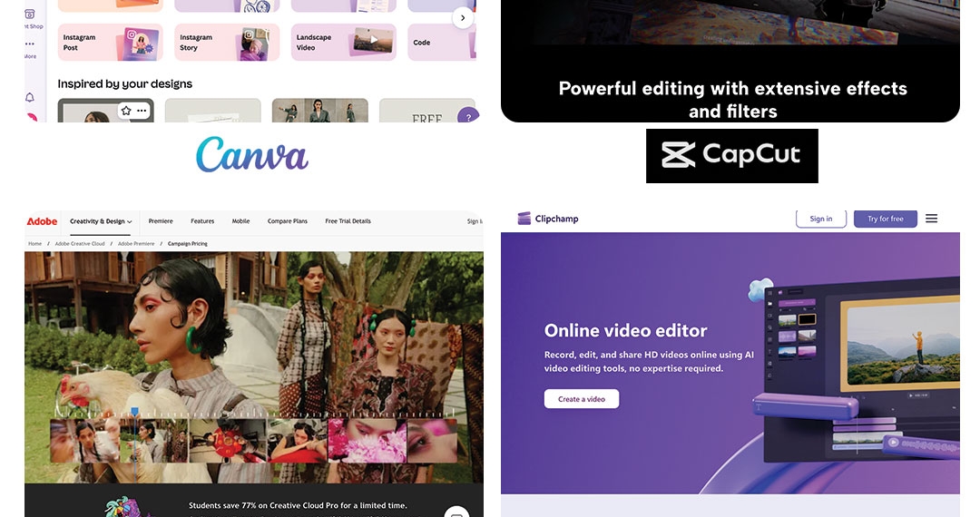Open the Instagram Story card in Canva

click(227, 43)
